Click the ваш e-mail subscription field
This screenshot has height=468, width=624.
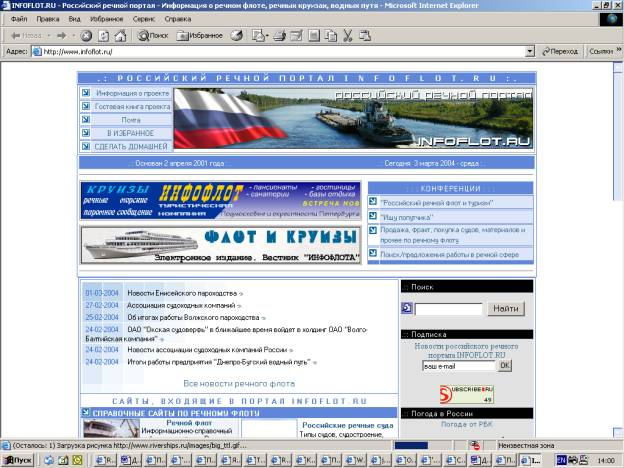(459, 366)
